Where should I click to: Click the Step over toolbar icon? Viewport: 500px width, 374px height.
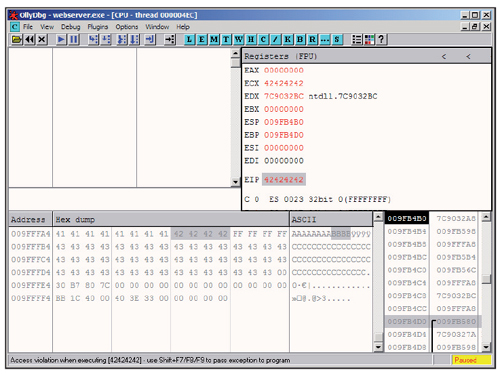[106, 40]
